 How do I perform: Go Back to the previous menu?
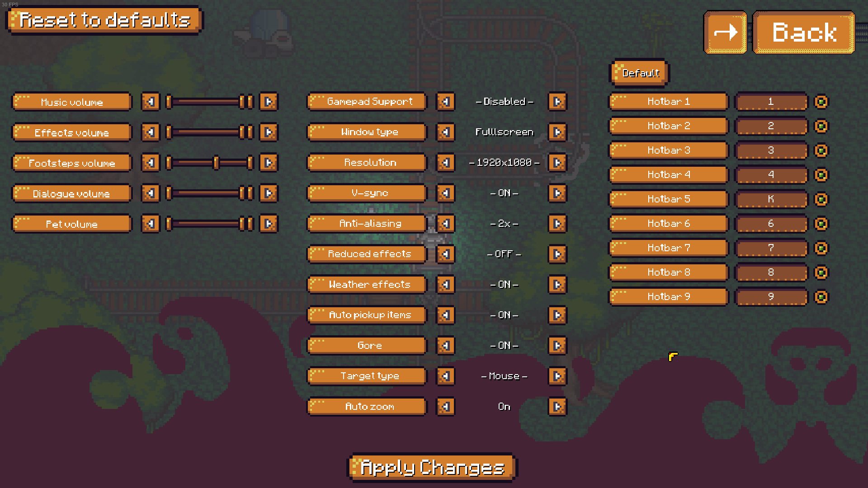[804, 32]
